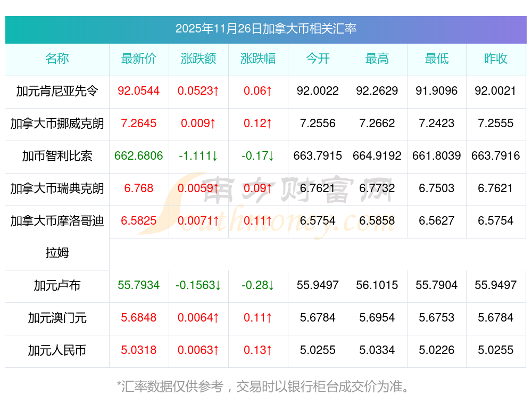The height and width of the screenshot is (403, 532).
Task: Click the 最新价 column header
Action: [139, 59]
